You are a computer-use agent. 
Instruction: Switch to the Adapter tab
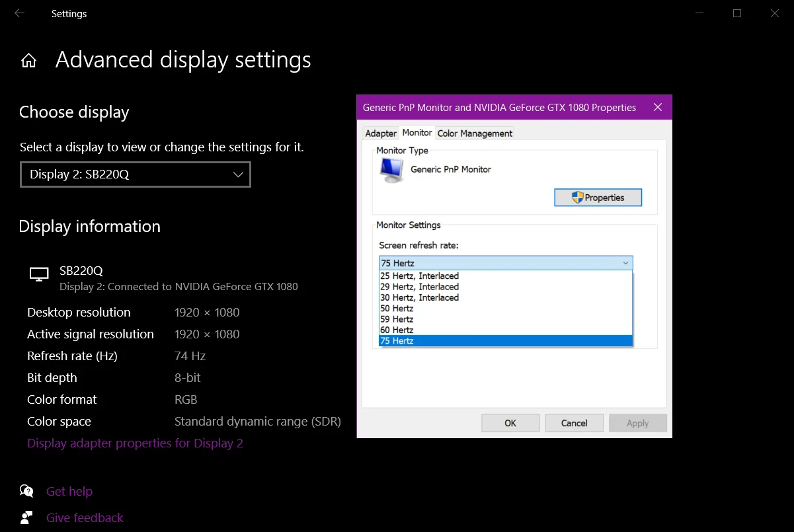click(x=380, y=133)
